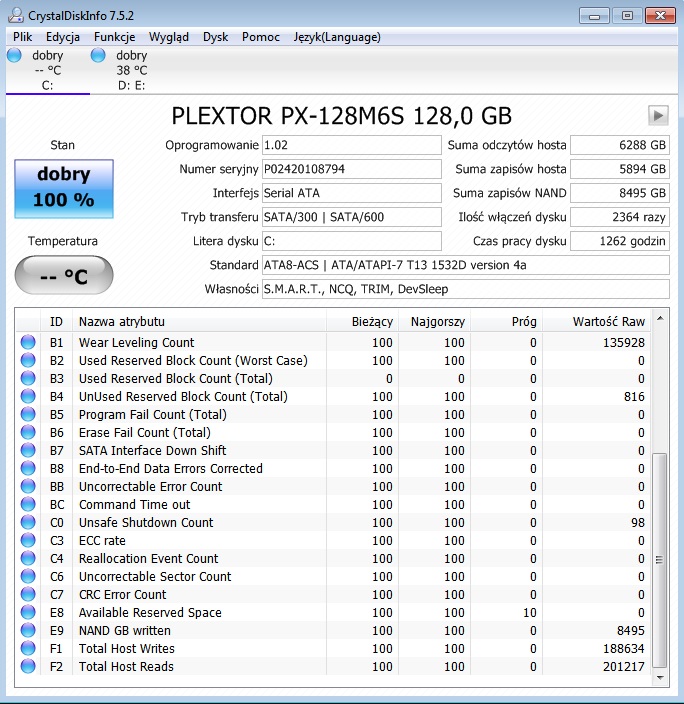684x704 pixels.
Task: Click the End-to-End Data Errors status orb
Action: tap(28, 468)
